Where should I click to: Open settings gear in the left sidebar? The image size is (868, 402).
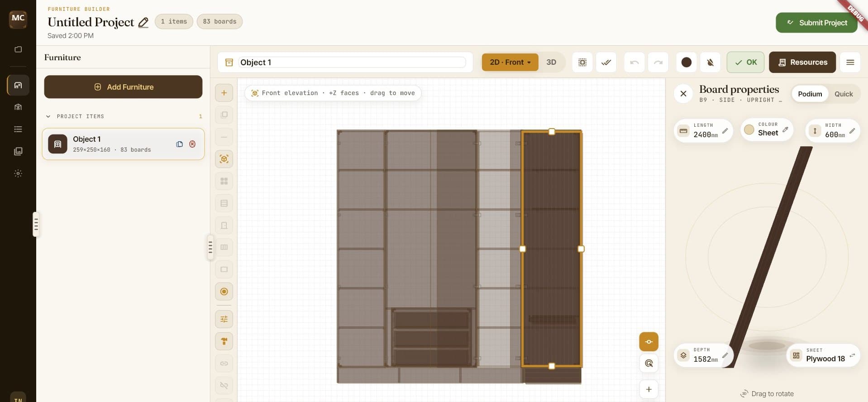(x=18, y=173)
